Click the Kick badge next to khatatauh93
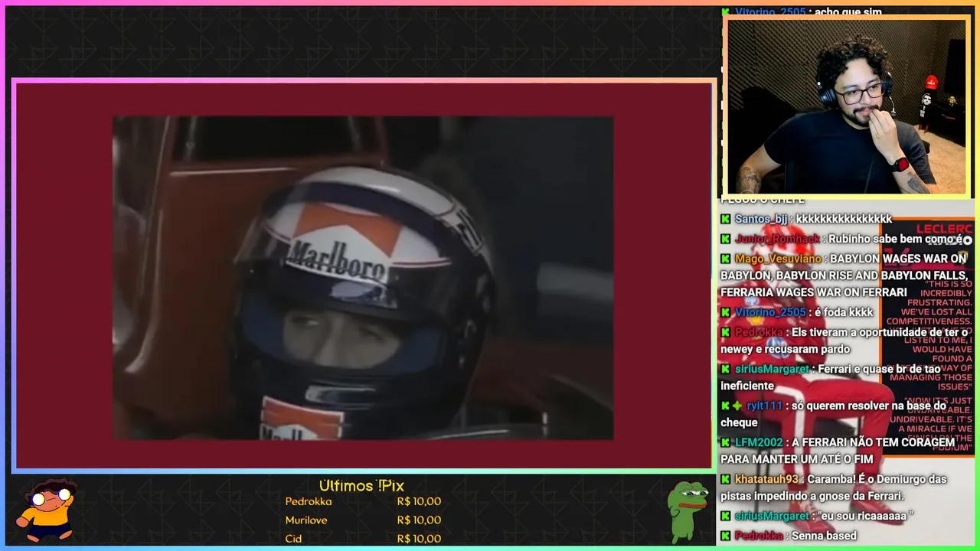 725,479
